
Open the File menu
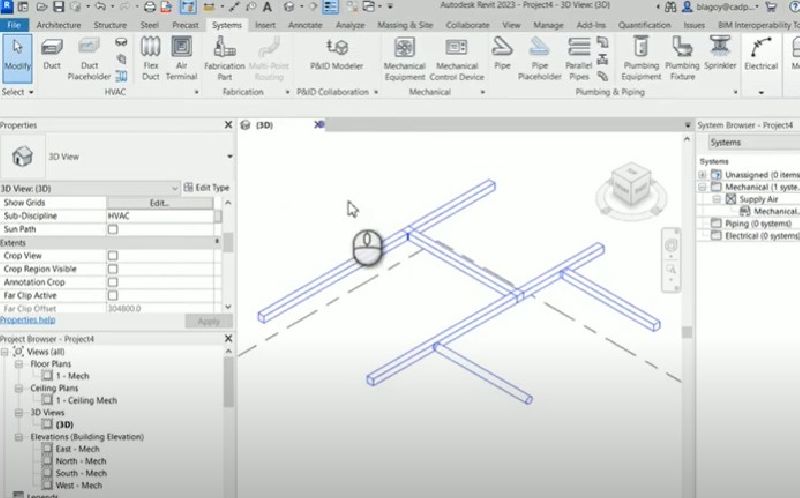[14, 24]
